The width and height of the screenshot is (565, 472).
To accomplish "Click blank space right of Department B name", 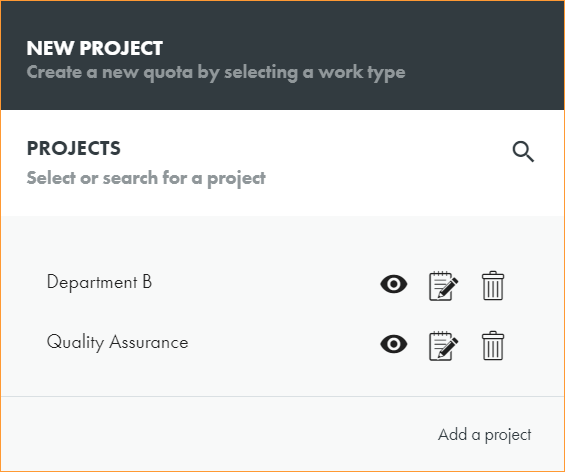I will (265, 283).
